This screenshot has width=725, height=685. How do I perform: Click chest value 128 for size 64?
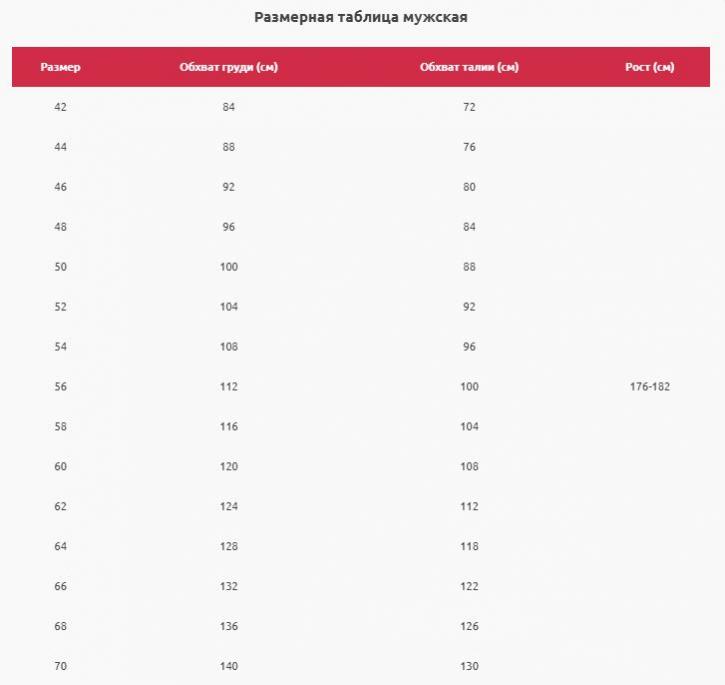tap(229, 546)
